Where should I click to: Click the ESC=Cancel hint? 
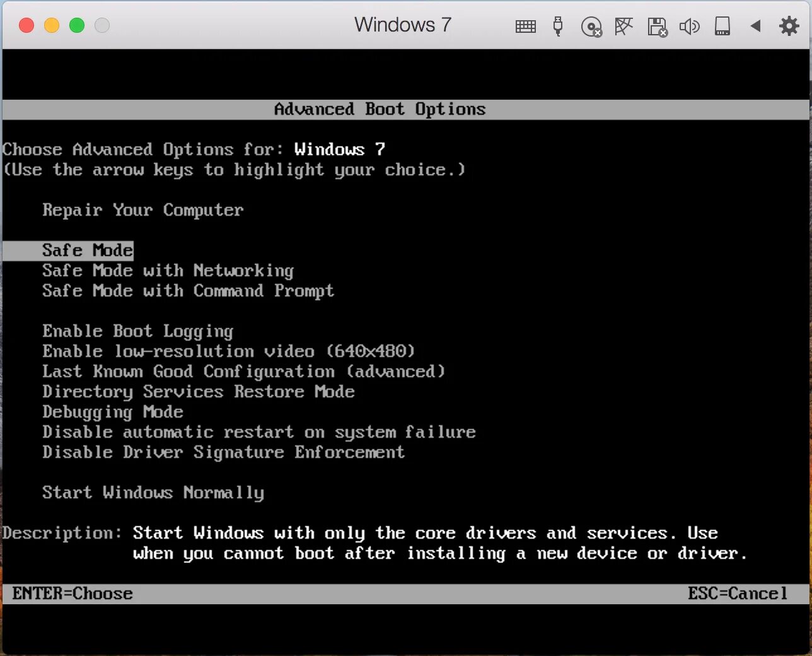tap(738, 594)
